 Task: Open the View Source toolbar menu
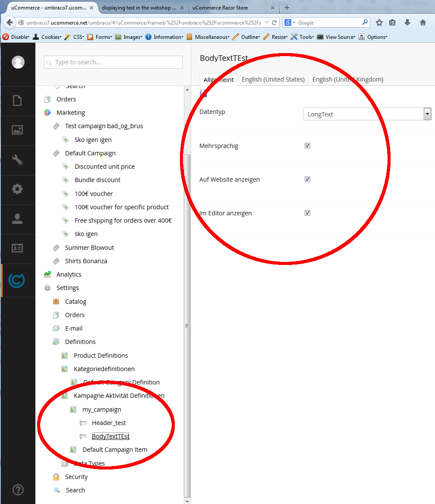336,37
